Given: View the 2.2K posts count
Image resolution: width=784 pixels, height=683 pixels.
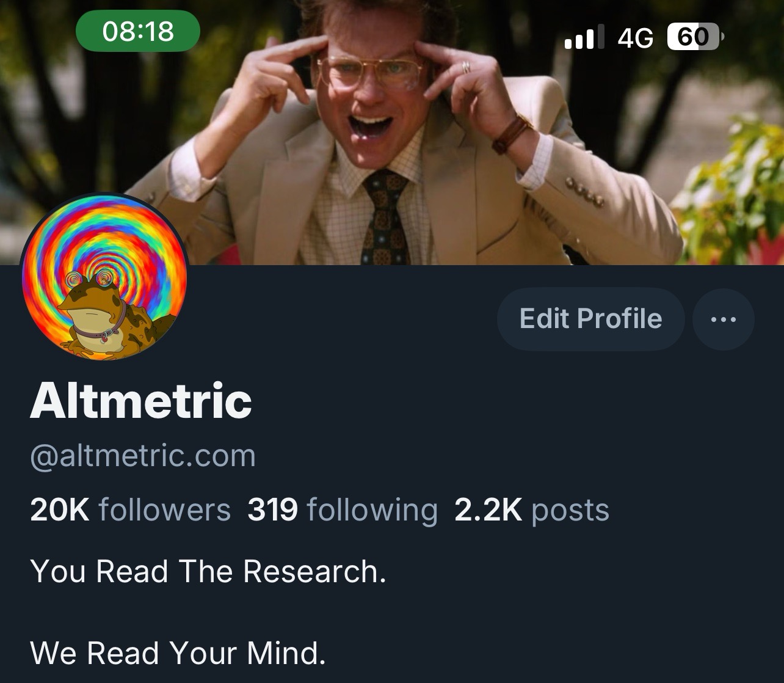Looking at the screenshot, I should tap(532, 511).
